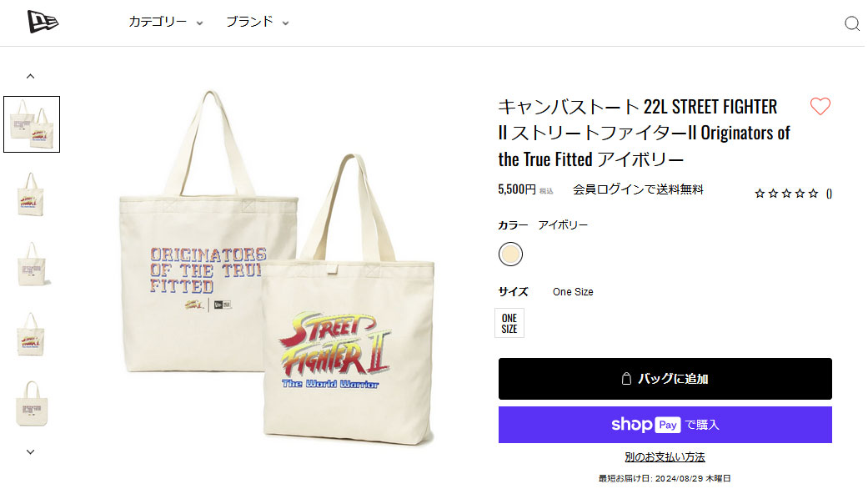Add product to wishlist with heart icon
The image size is (868, 489).
pos(820,106)
